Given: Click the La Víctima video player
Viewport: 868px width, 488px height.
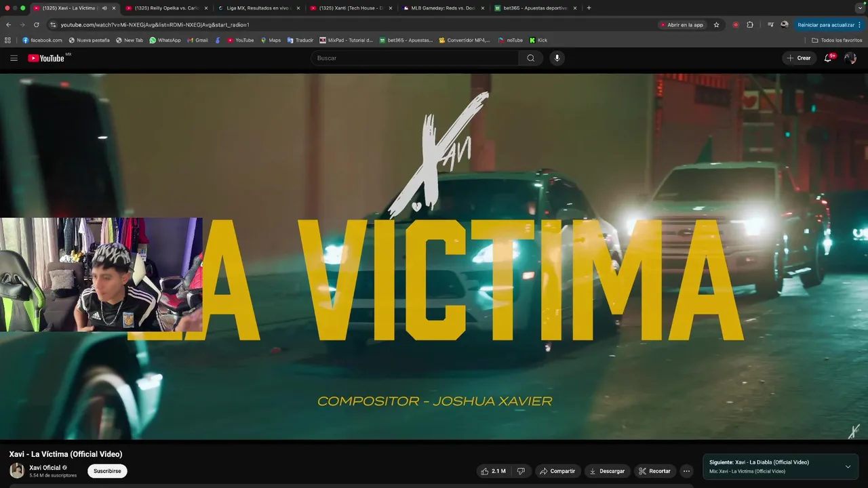Looking at the screenshot, I should [x=434, y=256].
